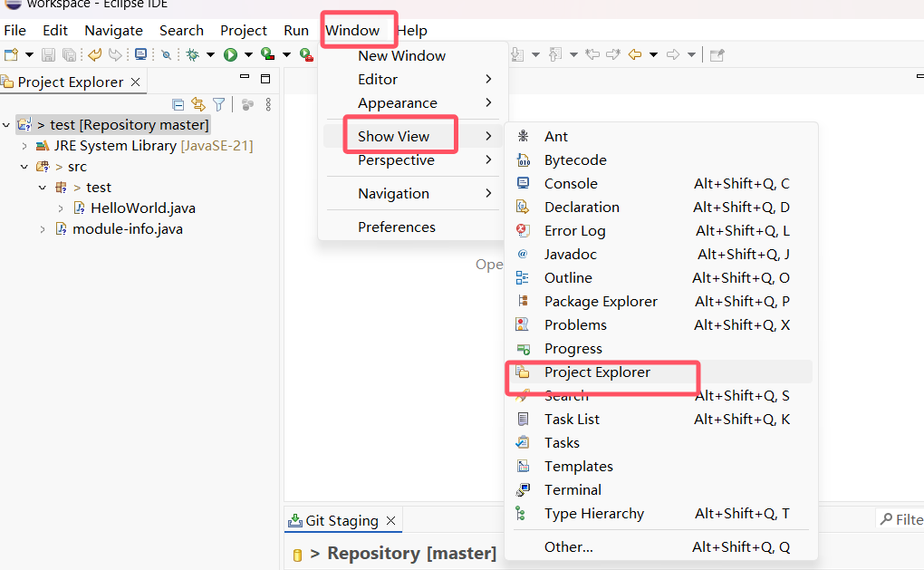The width and height of the screenshot is (924, 570).
Task: Open the Navigate menu
Action: tap(114, 31)
